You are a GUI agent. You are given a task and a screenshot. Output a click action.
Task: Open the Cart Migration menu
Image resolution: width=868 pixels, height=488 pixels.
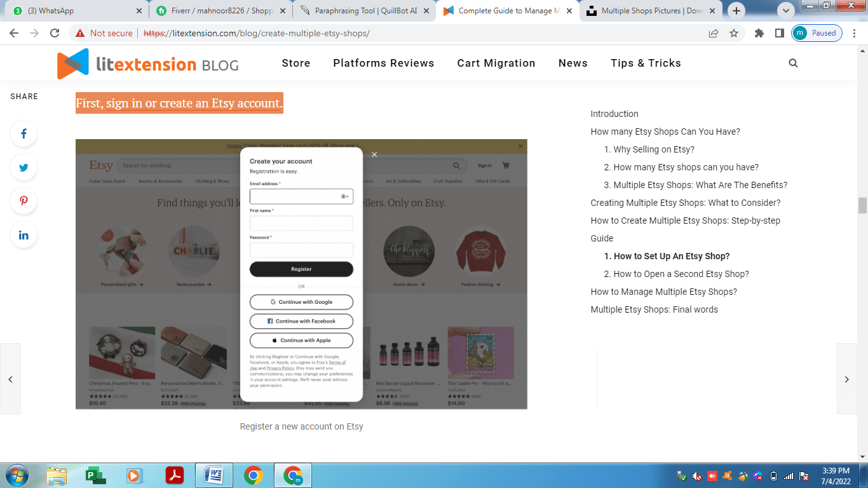pyautogui.click(x=496, y=63)
